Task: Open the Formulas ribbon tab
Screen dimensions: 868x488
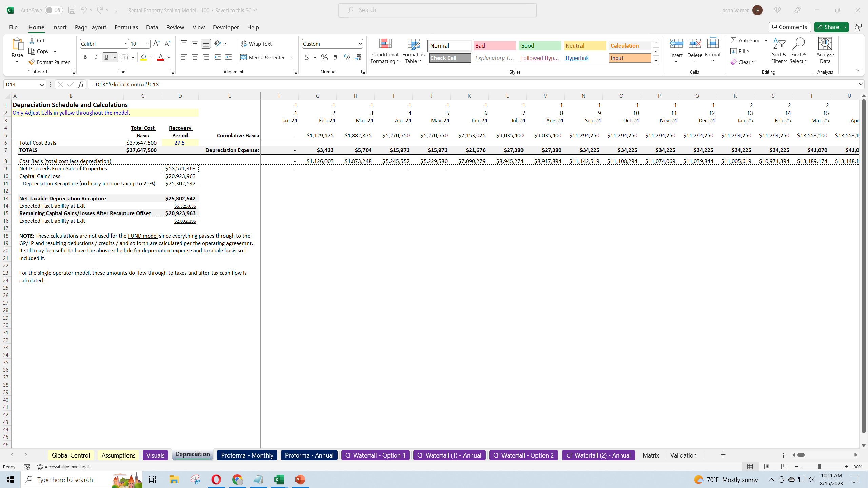Action: coord(126,27)
